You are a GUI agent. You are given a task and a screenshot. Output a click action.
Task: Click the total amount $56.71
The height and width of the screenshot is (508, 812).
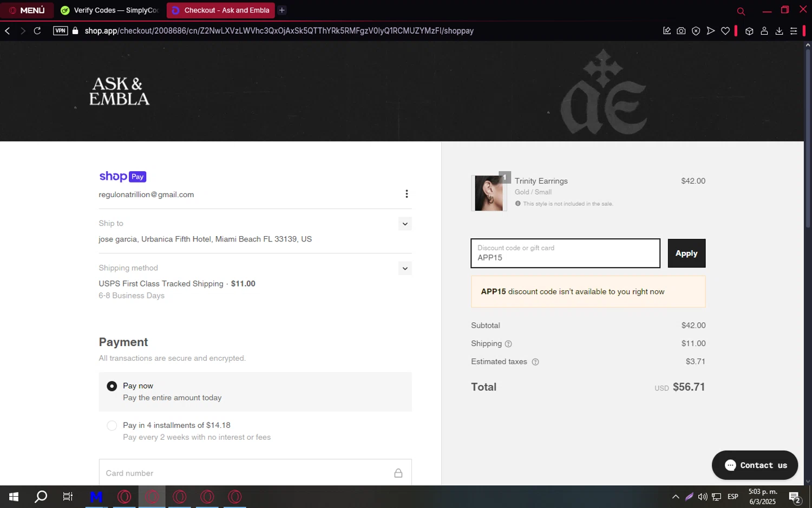(689, 387)
